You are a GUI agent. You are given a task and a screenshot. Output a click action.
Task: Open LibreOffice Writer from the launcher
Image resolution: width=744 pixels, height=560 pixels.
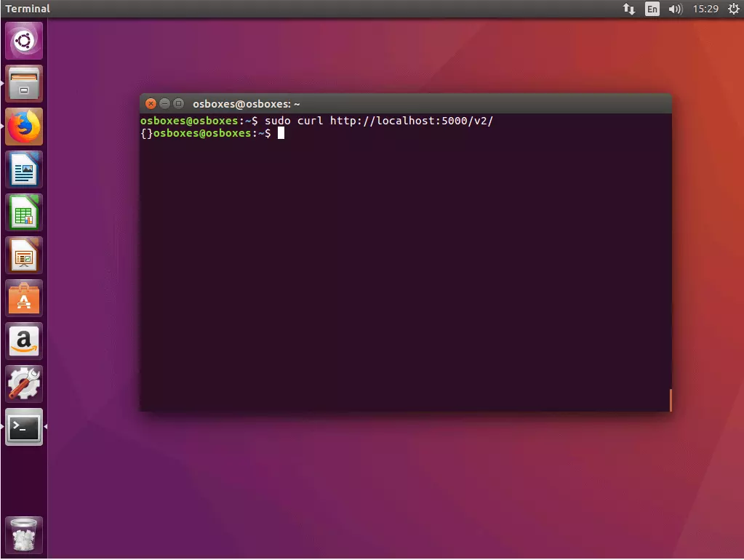[x=24, y=169]
